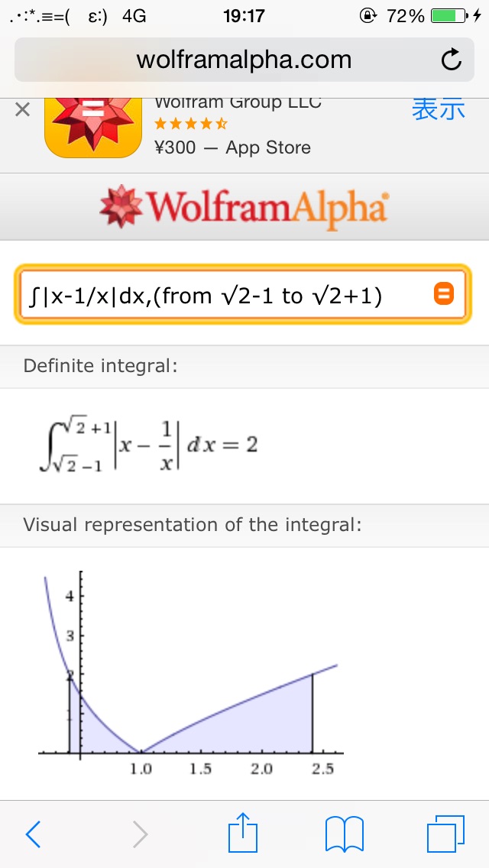Tap the WolframAlpha logo
Image resolution: width=489 pixels, height=868 pixels.
tap(244, 206)
